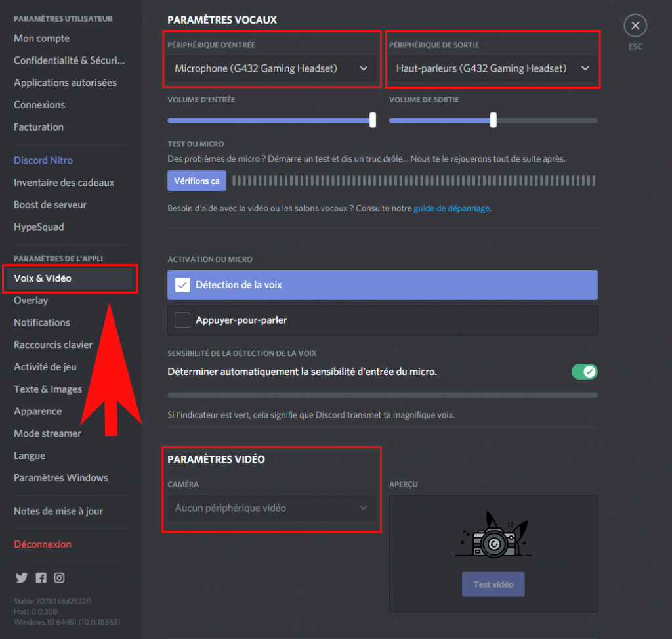Open the Caméra device dropdown
Viewport: 672px width, 639px height.
pos(271,508)
